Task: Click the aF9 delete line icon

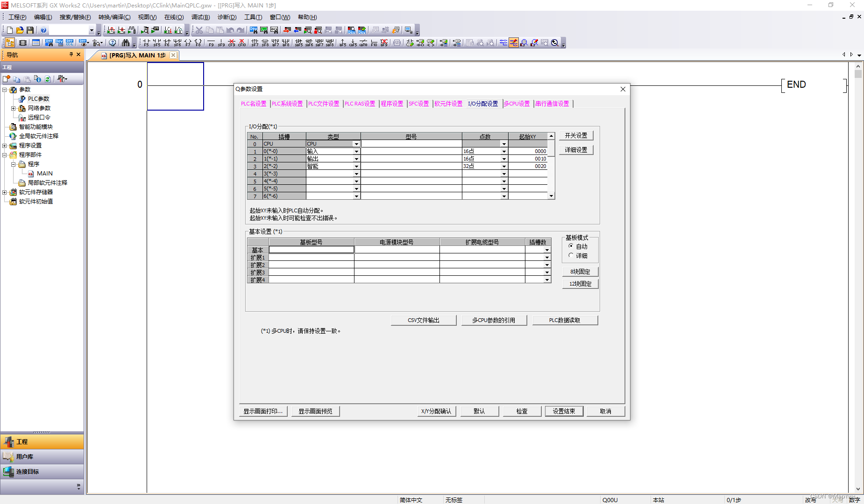Action: click(384, 43)
